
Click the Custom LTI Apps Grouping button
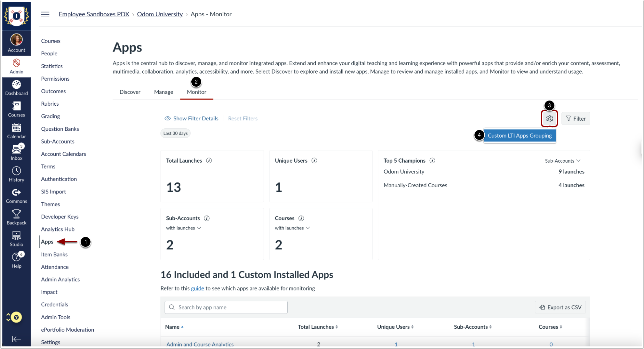pyautogui.click(x=520, y=135)
